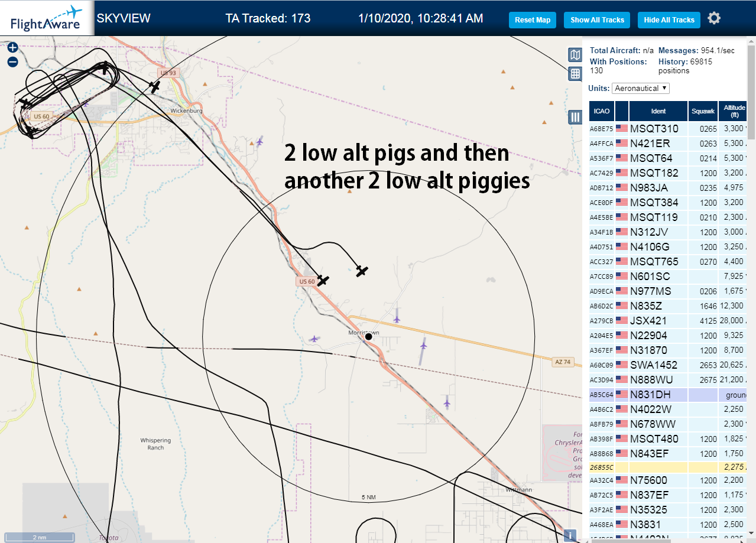Image resolution: width=756 pixels, height=543 pixels.
Task: Zoom out on the map
Action: (12, 61)
